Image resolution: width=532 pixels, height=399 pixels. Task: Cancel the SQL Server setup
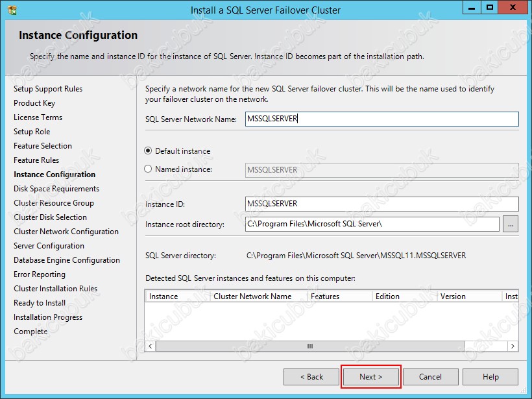[430, 376]
